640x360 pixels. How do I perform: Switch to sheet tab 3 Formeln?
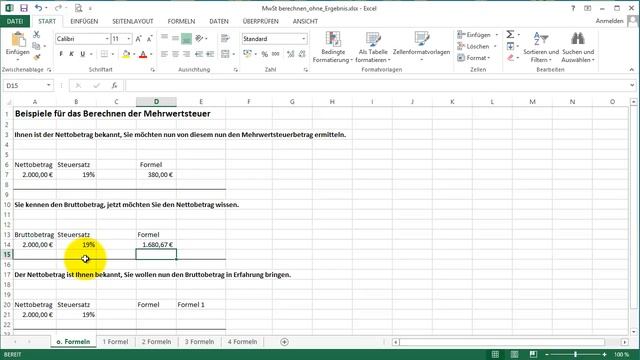pos(199,342)
